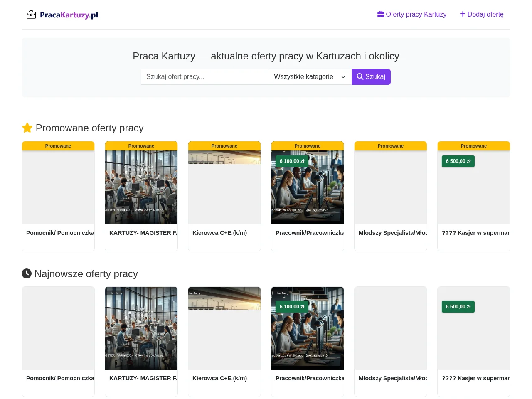The image size is (532, 399).
Task: Click Promowane label above Pomocnik/ Pomocniczka card
Action: coord(58,146)
